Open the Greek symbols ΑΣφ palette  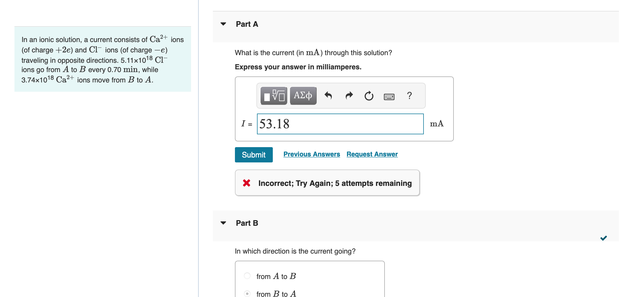[x=303, y=96]
